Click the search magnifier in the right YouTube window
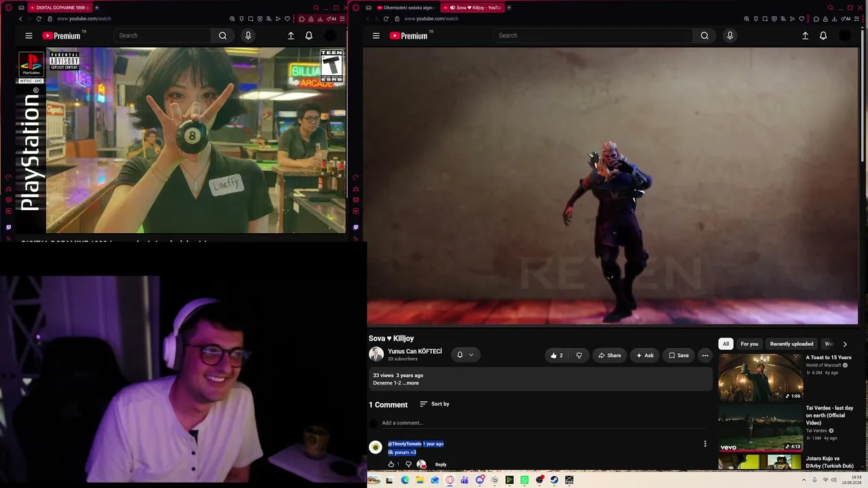Screen dimensions: 868x488 coord(705,36)
